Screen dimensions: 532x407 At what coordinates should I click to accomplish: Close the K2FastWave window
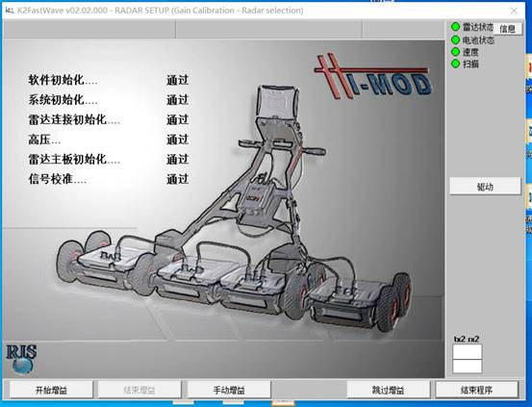[514, 11]
